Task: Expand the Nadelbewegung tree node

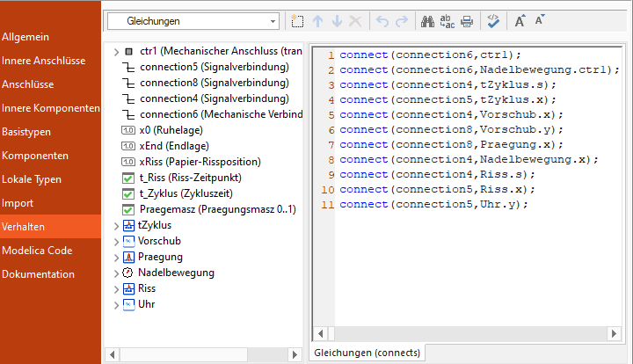Action: click(x=116, y=273)
